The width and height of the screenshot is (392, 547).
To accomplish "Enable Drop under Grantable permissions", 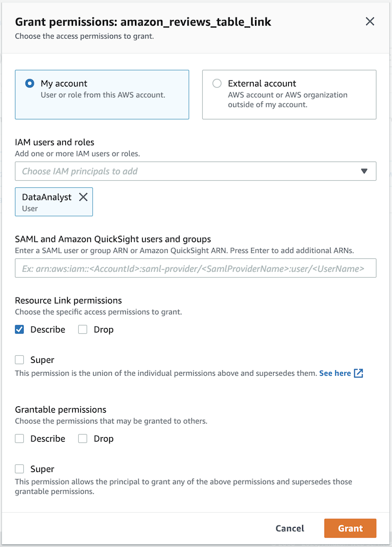I will pos(83,439).
